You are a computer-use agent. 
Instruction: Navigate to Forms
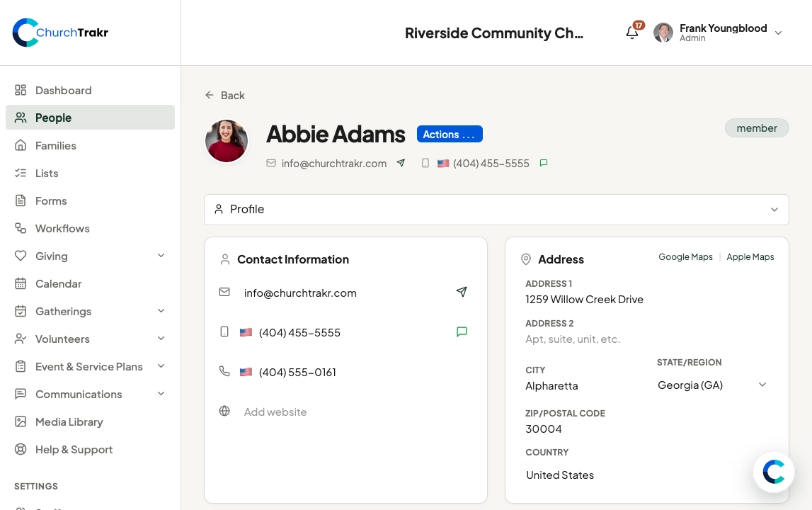[90, 200]
